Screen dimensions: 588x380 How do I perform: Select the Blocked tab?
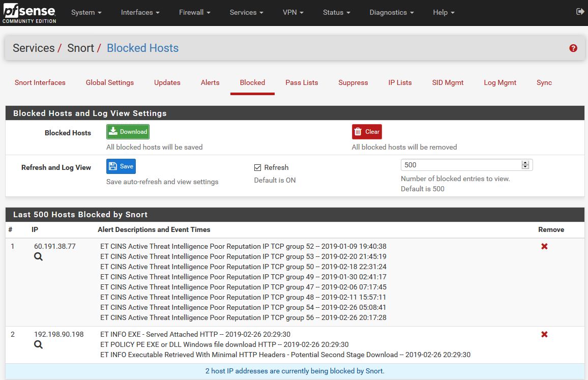tap(252, 82)
